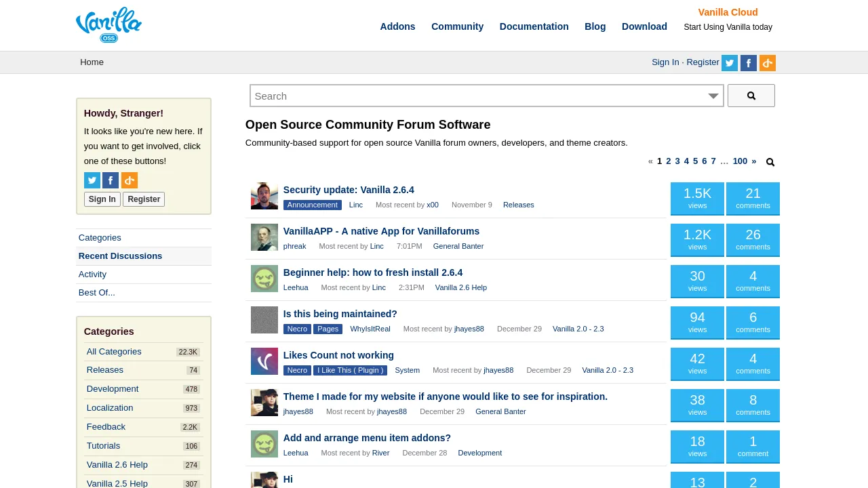Open the search box dropdown arrow
This screenshot has height=488, width=868.
coord(713,96)
